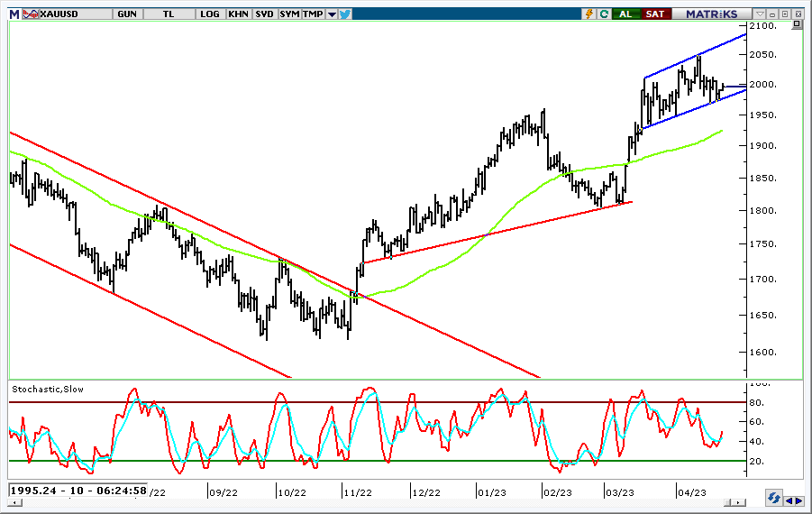The height and width of the screenshot is (514, 812).
Task: Click the SYM toolbar item
Action: pos(289,14)
